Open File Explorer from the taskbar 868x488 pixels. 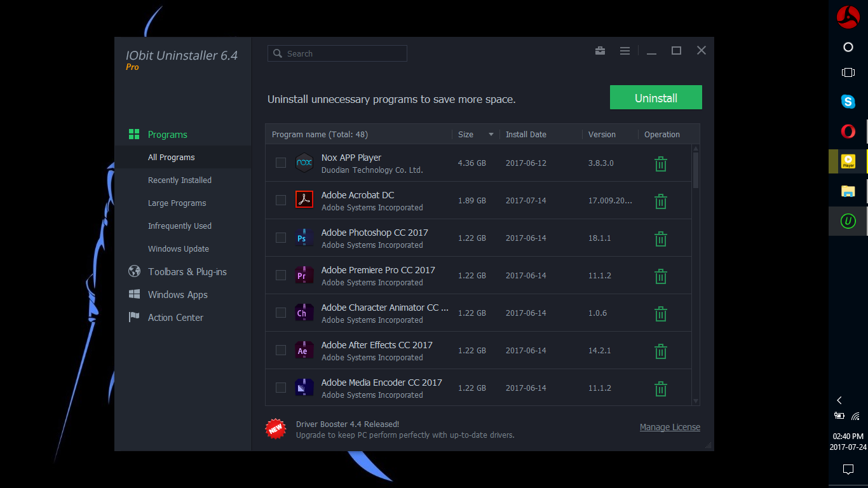coord(848,191)
